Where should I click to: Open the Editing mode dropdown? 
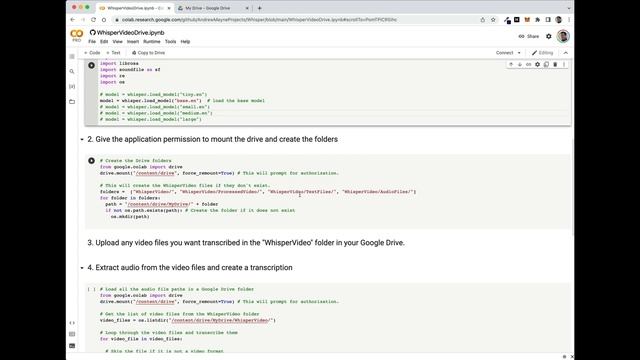(x=542, y=53)
